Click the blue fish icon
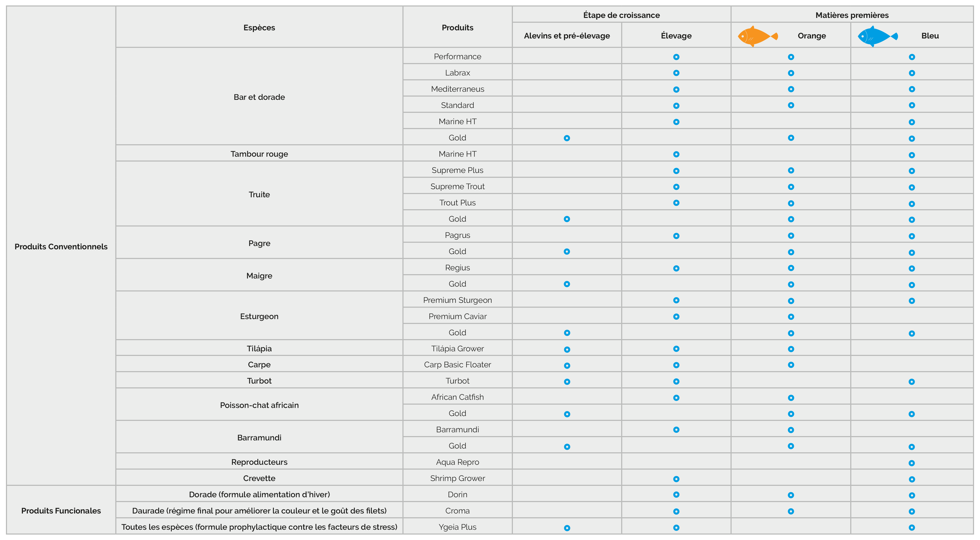 (x=877, y=36)
